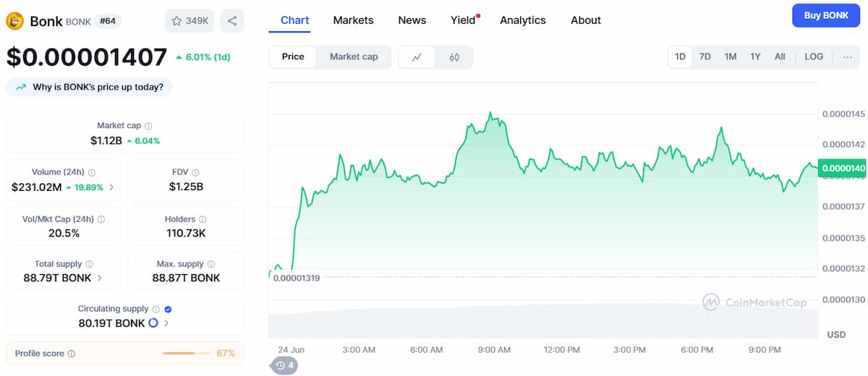Click the 19.89% volume change
Screen dimensions: 868x376
tap(85, 187)
